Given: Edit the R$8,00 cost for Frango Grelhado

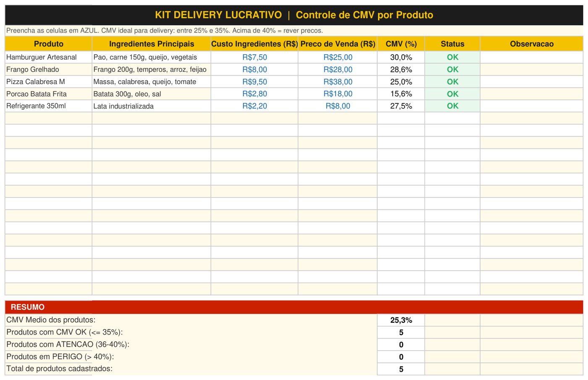Looking at the screenshot, I should 255,69.
